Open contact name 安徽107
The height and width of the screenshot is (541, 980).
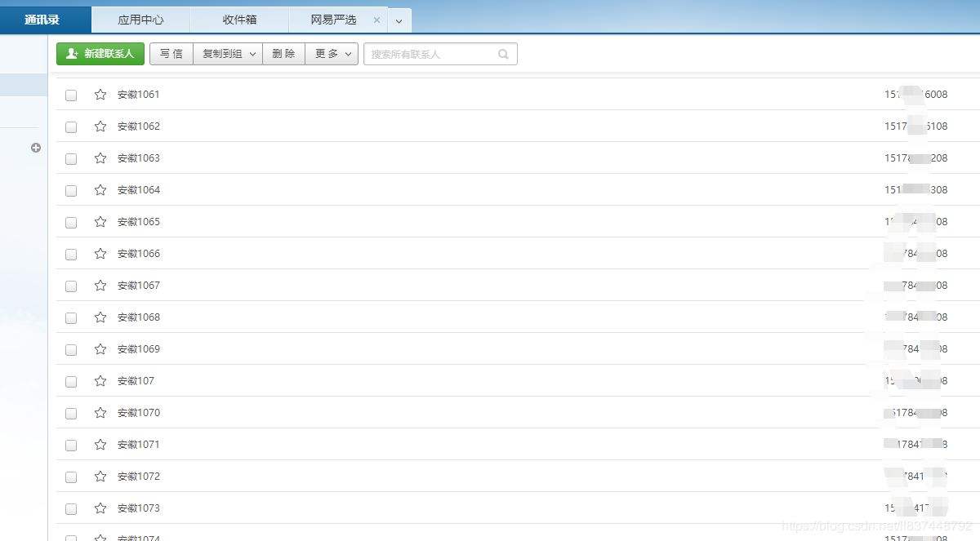coord(136,381)
